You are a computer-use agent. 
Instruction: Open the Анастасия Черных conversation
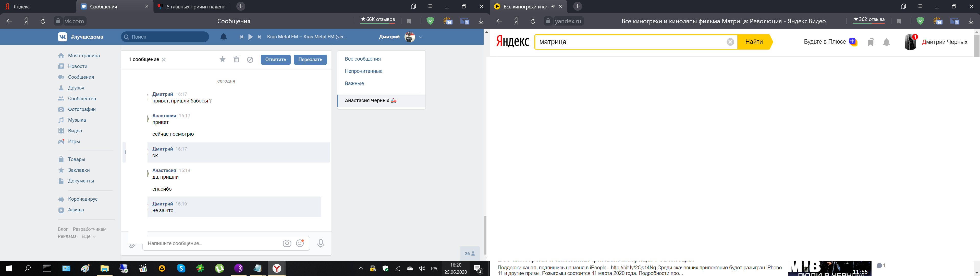381,101
